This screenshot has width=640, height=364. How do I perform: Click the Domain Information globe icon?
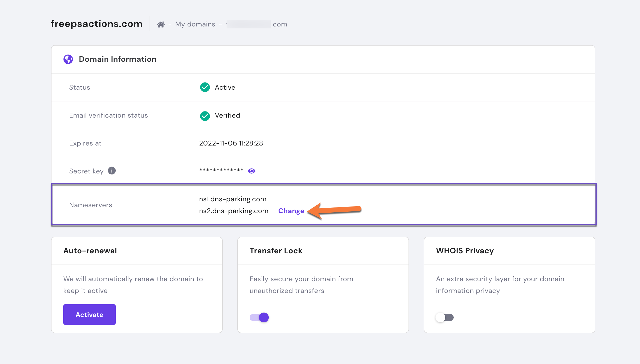click(68, 59)
